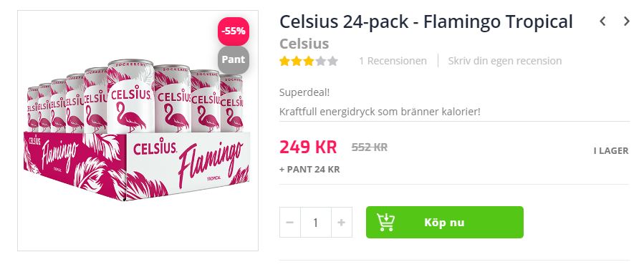Click Skriv din egen recension link
Screen dimensions: 644x267
point(505,61)
